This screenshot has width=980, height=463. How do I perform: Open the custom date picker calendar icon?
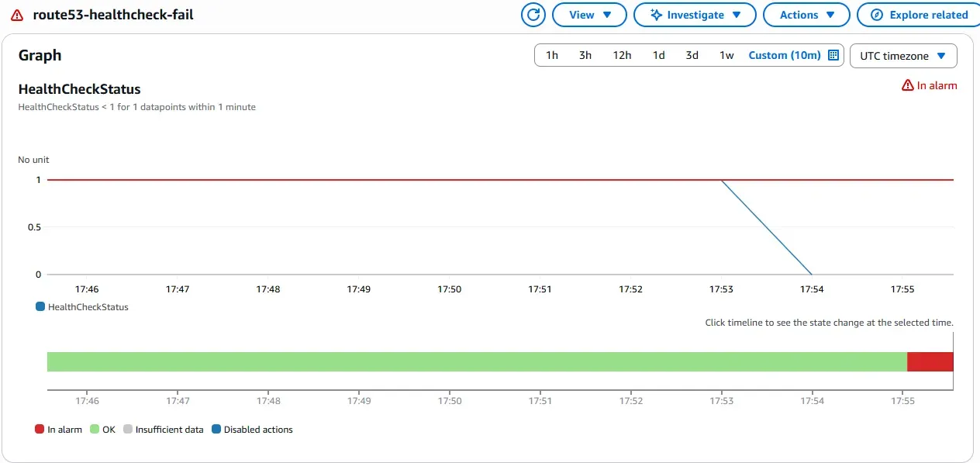click(833, 55)
